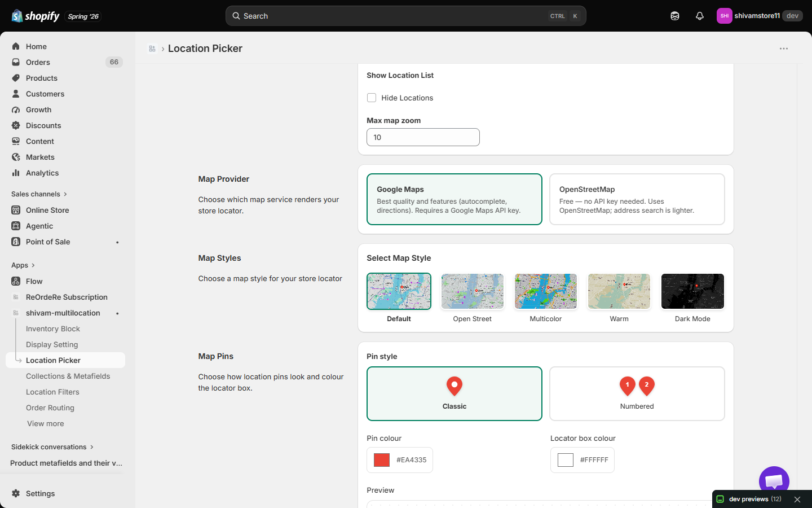
Task: Click View more under shivam-multilocation
Action: 46,423
